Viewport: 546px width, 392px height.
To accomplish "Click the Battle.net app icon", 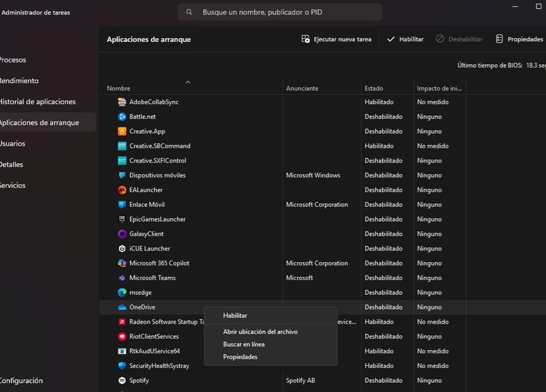I will (x=122, y=116).
